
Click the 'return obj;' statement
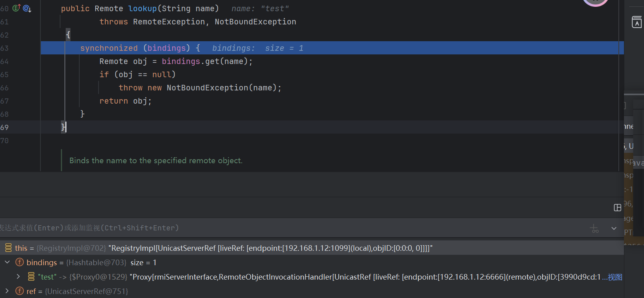(126, 101)
